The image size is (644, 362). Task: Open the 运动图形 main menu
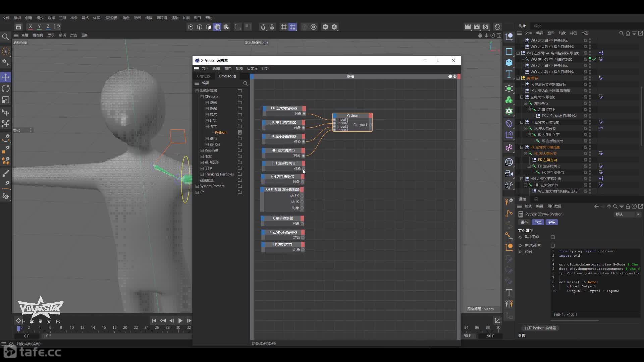(x=111, y=18)
